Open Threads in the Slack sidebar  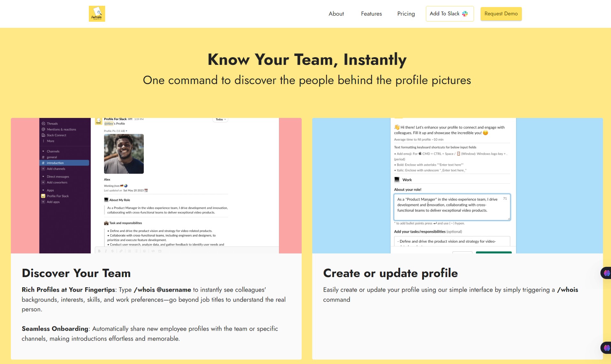click(x=52, y=123)
